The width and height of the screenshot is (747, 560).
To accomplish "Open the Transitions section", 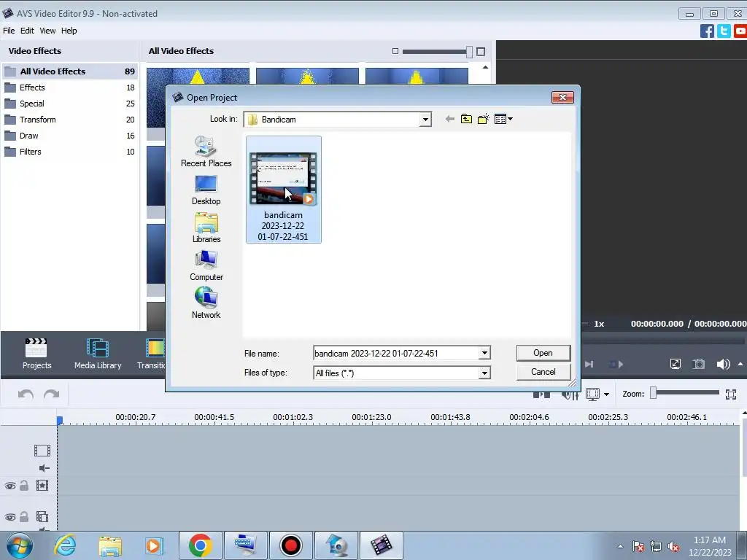I will pos(150,354).
